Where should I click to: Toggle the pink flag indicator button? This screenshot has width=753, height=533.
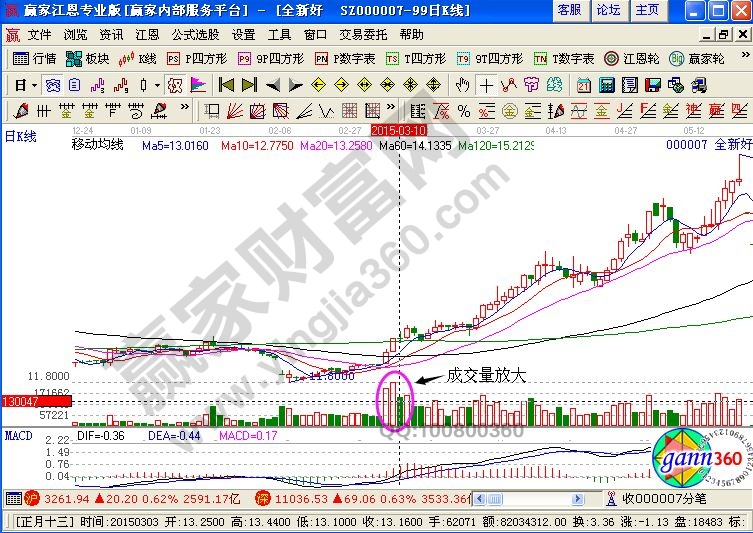(x=198, y=84)
